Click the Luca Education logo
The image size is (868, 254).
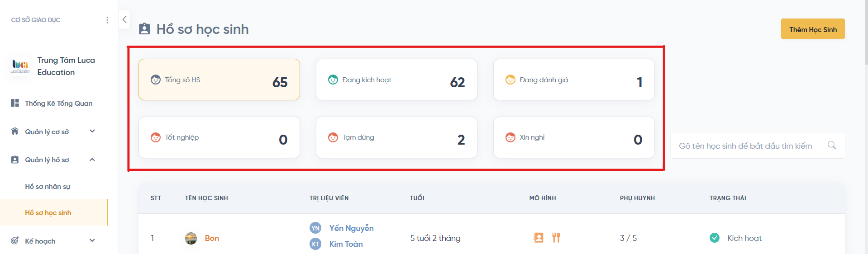click(20, 66)
